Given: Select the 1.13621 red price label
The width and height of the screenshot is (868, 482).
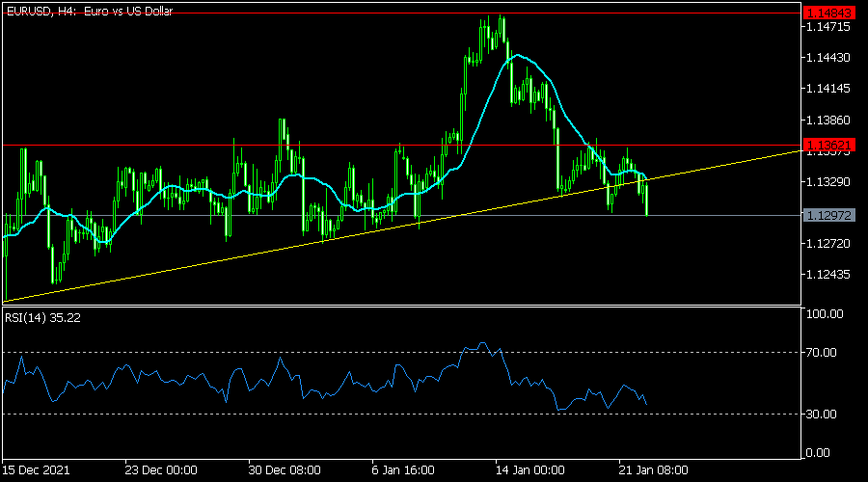Looking at the screenshot, I should (828, 145).
